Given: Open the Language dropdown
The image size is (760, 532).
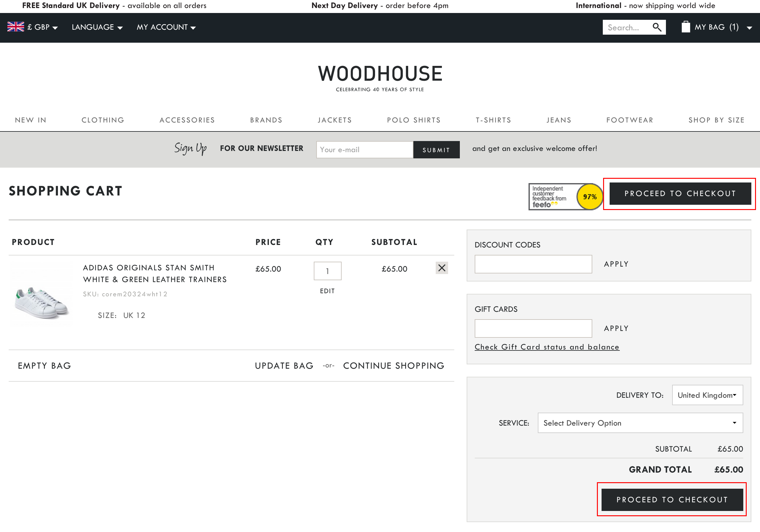Looking at the screenshot, I should pos(97,27).
